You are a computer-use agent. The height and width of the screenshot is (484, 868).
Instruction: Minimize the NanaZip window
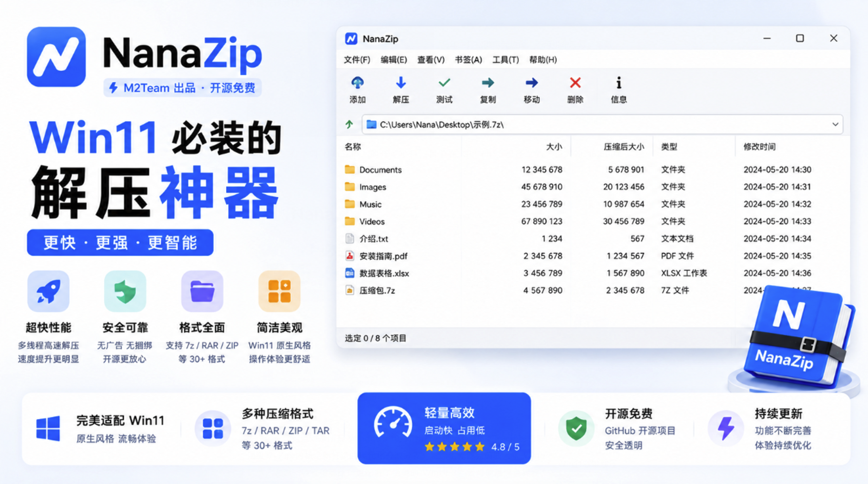(x=767, y=39)
